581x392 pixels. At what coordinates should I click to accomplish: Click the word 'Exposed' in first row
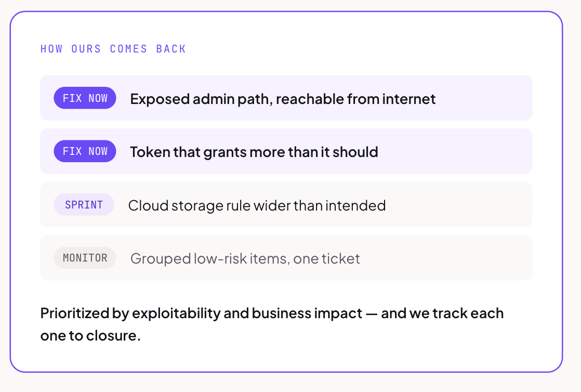pyautogui.click(x=160, y=99)
